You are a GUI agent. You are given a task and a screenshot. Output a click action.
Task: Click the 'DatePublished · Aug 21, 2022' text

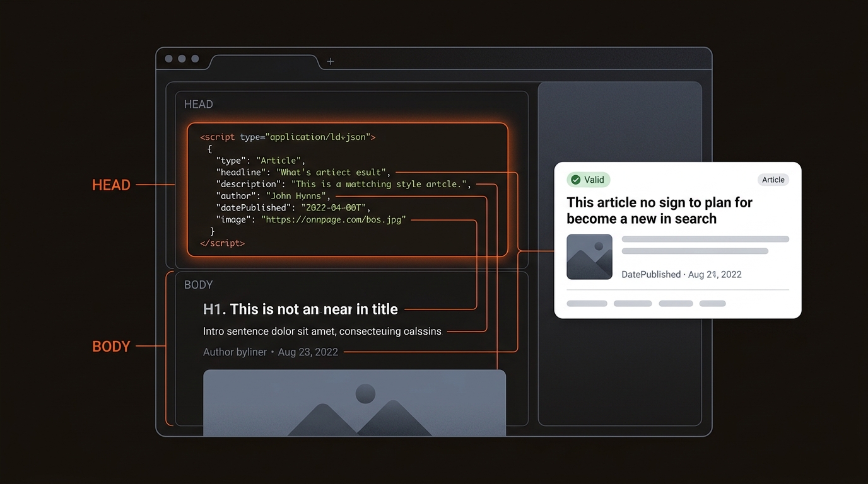click(x=681, y=274)
